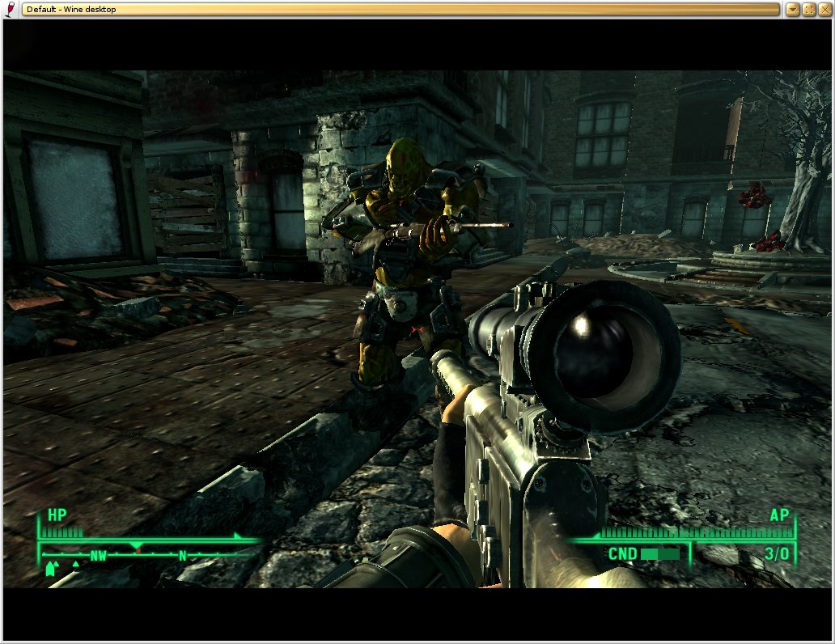Minimize the Wine desktop window
The image size is (835, 644).
pyautogui.click(x=792, y=10)
